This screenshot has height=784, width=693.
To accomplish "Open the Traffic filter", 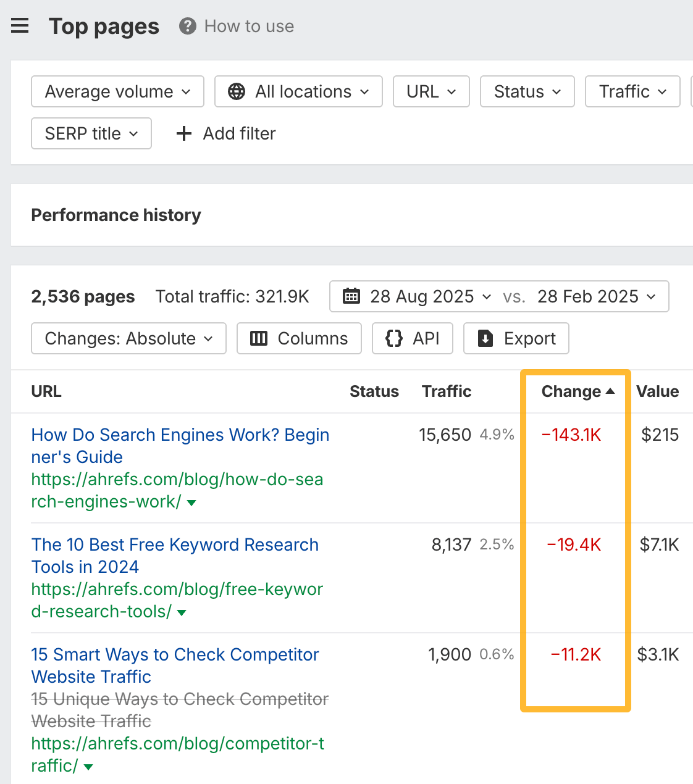I will pyautogui.click(x=632, y=91).
